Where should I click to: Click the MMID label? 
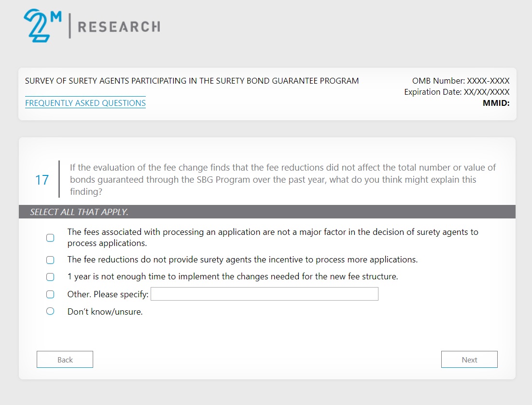coord(496,102)
